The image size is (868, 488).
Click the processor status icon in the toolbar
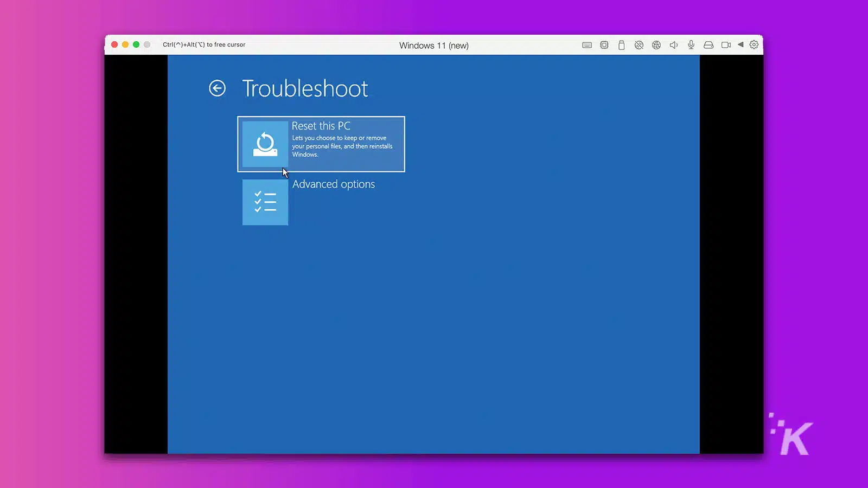click(x=604, y=45)
